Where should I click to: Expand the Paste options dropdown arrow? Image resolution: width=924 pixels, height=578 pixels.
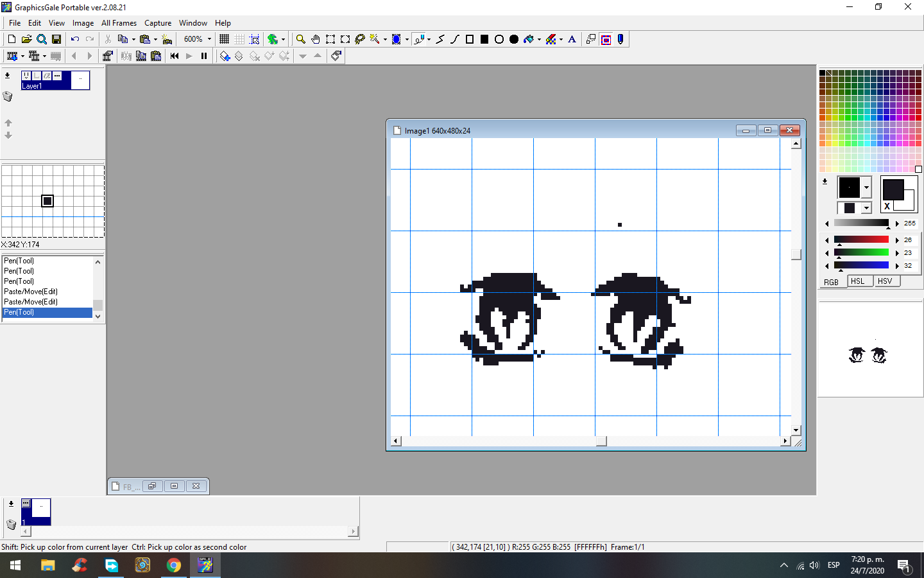[155, 39]
